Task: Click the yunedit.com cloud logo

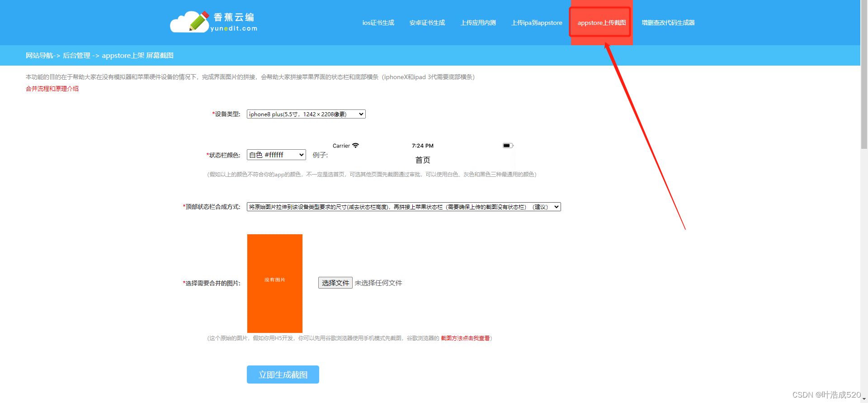Action: click(214, 22)
